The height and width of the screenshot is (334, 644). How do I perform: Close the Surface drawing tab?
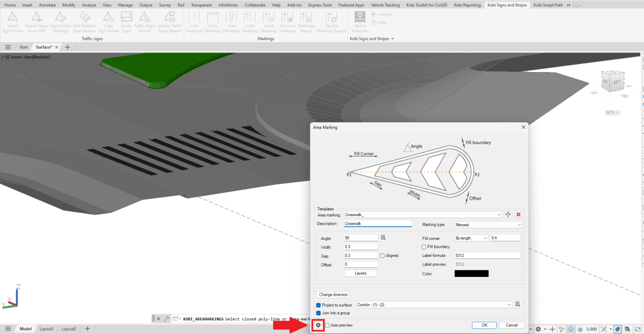tap(56, 47)
